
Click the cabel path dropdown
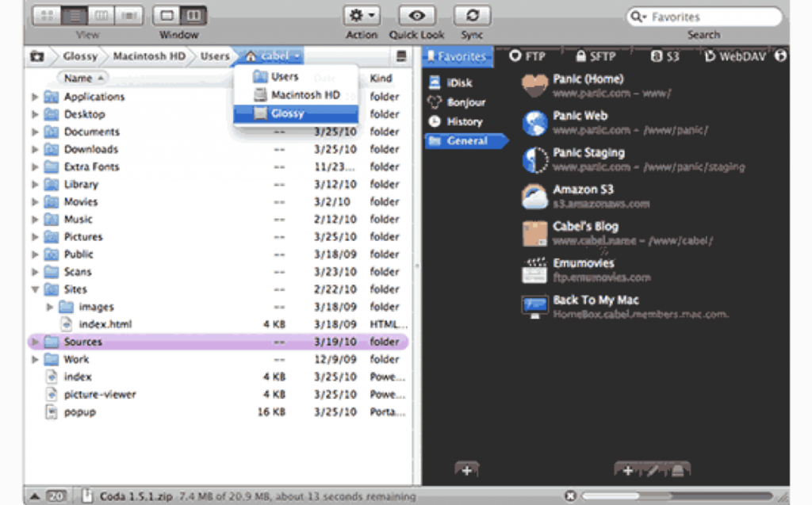271,56
